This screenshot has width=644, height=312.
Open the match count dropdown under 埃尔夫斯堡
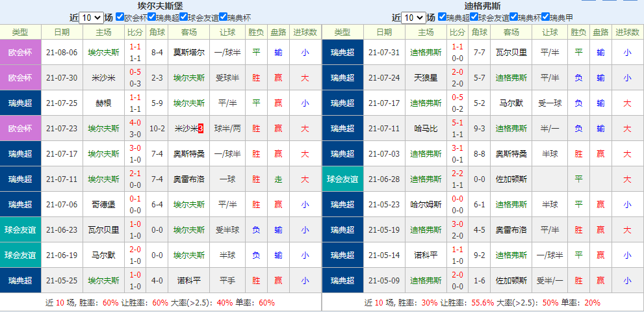pyautogui.click(x=91, y=18)
